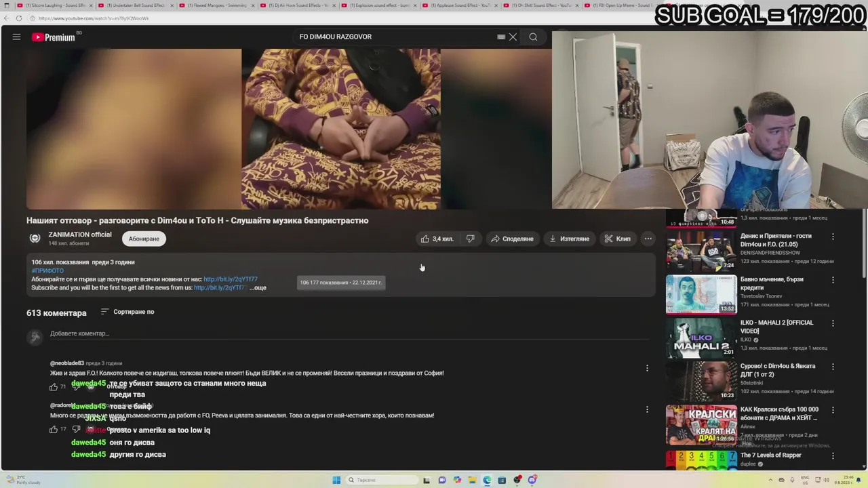The width and height of the screenshot is (868, 488).
Task: Close the Sitcom Laughing tab
Action: (91, 5)
